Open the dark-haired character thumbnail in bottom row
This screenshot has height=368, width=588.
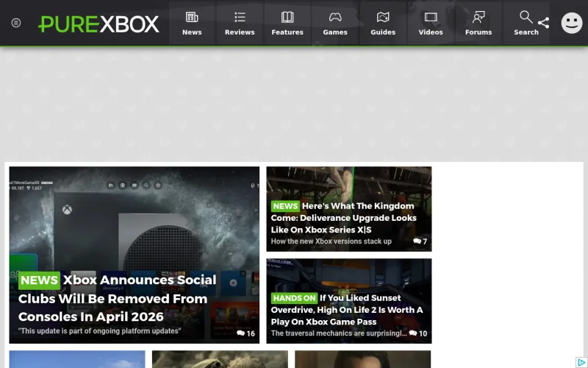pyautogui.click(x=362, y=359)
